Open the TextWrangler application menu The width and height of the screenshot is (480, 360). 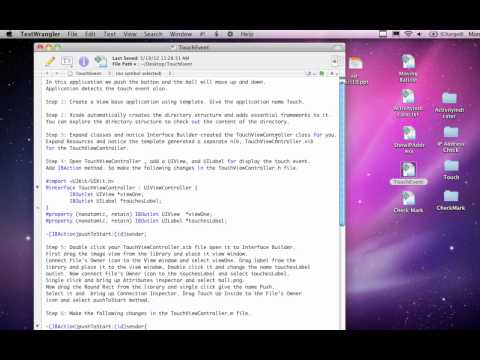click(40, 34)
